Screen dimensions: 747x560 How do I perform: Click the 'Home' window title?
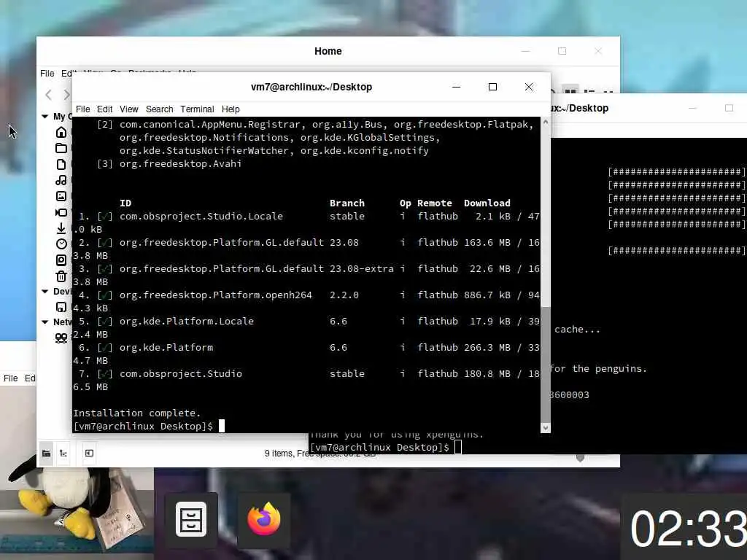point(328,51)
